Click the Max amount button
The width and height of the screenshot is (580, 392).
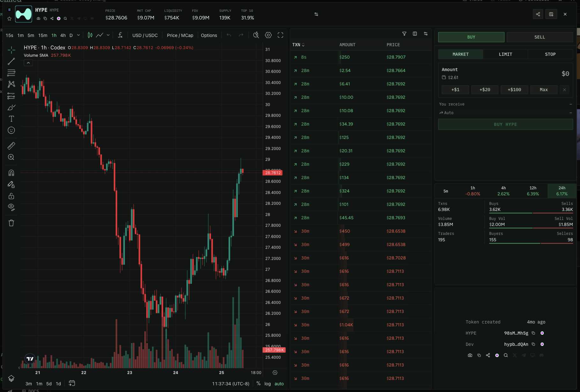[544, 90]
